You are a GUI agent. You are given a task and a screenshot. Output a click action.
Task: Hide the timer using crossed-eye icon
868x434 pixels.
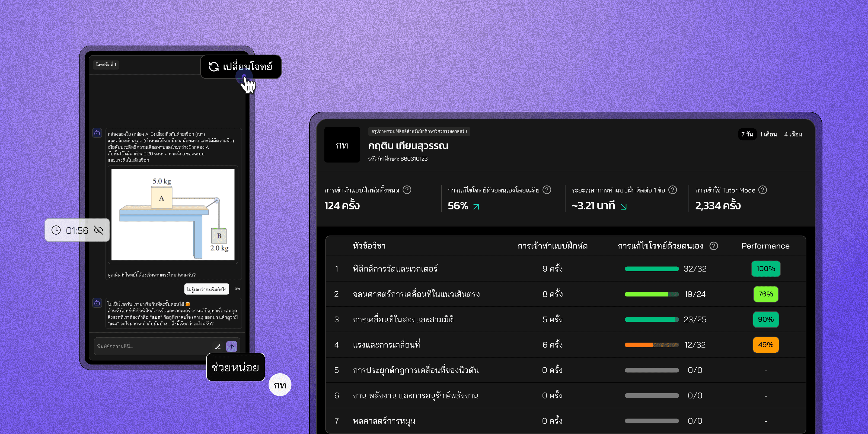98,230
